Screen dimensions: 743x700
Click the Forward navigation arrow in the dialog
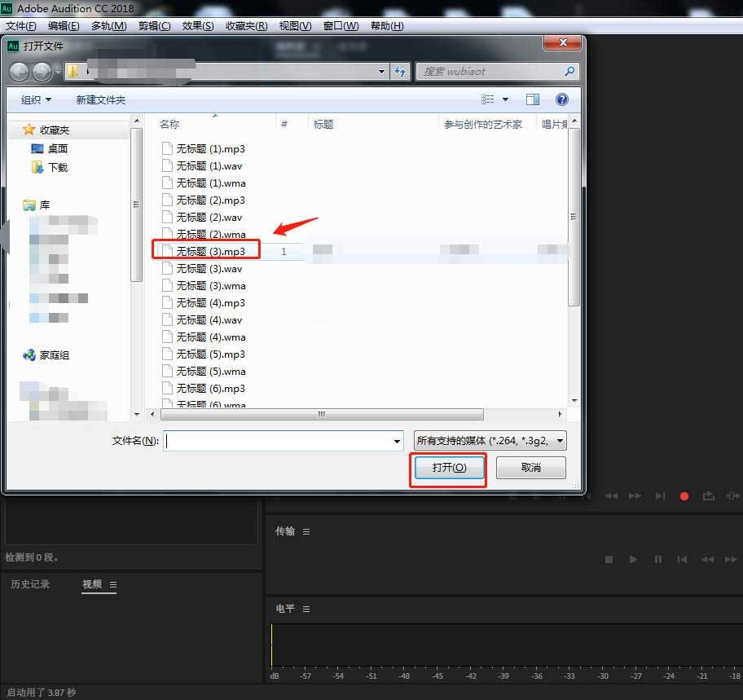[x=42, y=72]
